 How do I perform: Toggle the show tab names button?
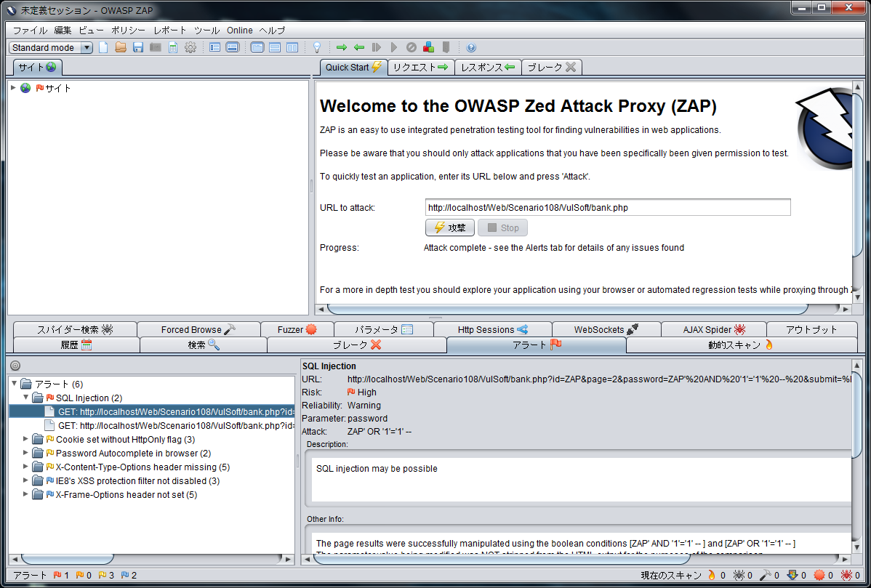tap(215, 48)
